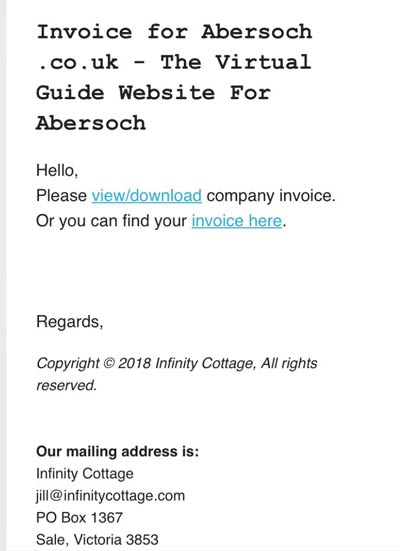
Task: Click the 'Infinity Cottage' address line
Action: point(85,474)
